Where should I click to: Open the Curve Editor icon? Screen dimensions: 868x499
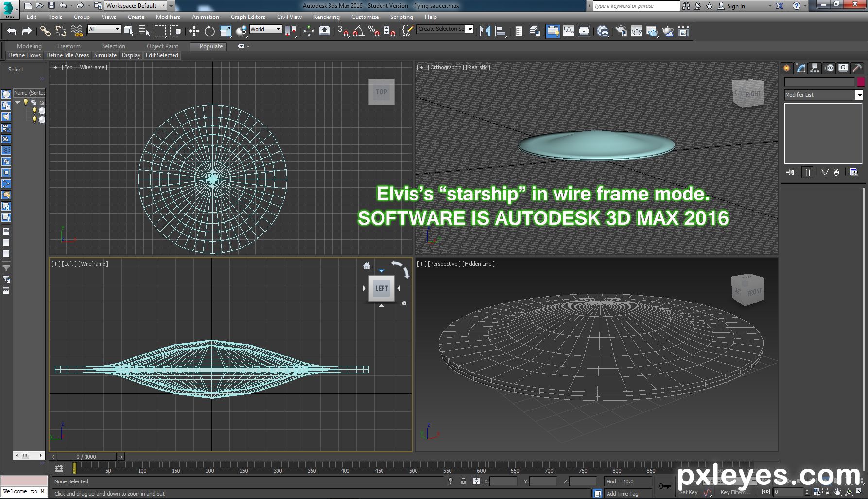pyautogui.click(x=568, y=31)
